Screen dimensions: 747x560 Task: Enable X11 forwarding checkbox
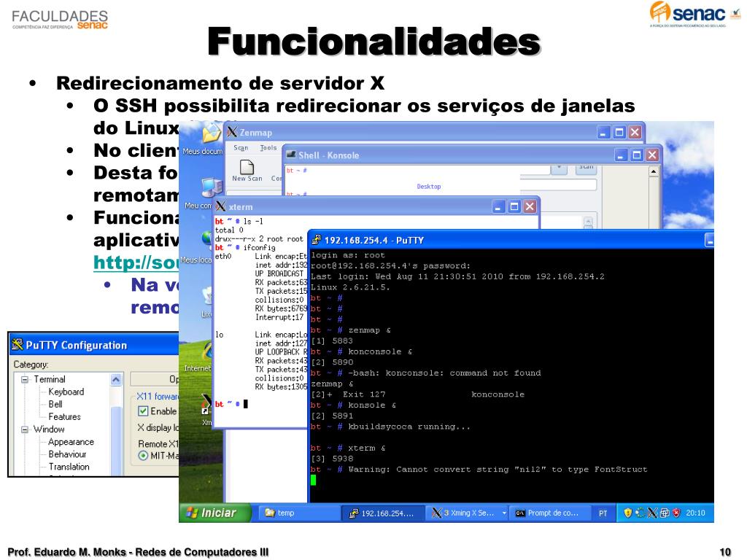coord(143,411)
